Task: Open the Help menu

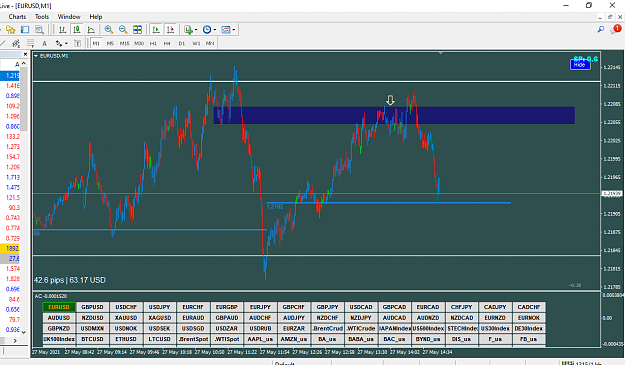Action: click(96, 17)
